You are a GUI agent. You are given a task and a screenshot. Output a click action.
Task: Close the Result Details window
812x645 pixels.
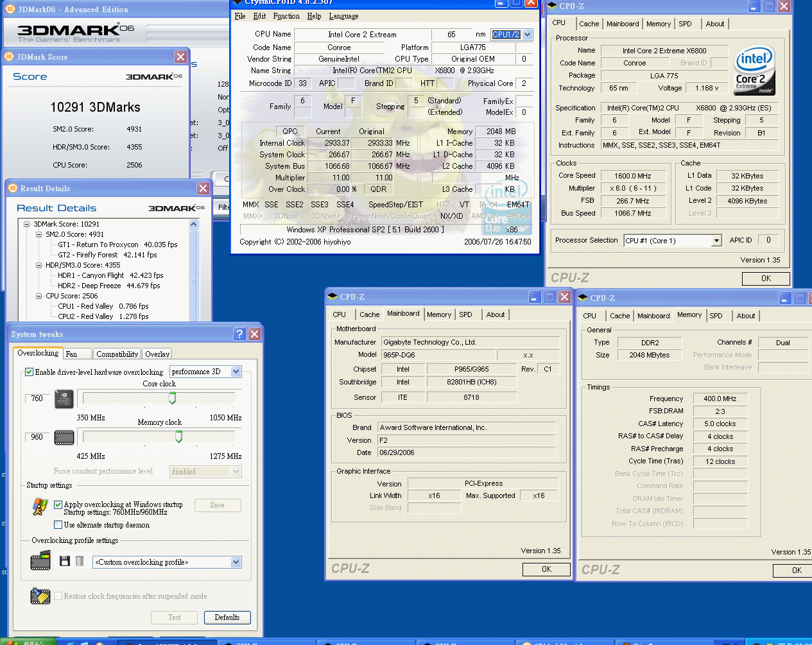[x=203, y=188]
